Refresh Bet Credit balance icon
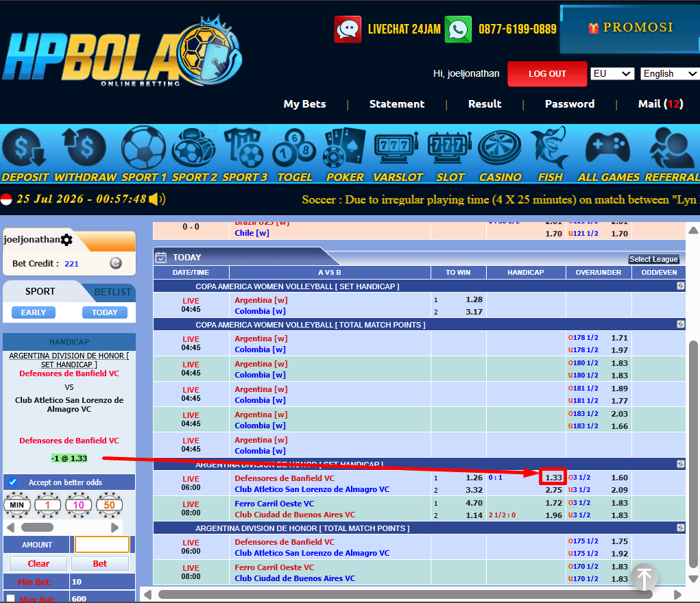Viewport: 700px width, 603px height. pos(116,263)
